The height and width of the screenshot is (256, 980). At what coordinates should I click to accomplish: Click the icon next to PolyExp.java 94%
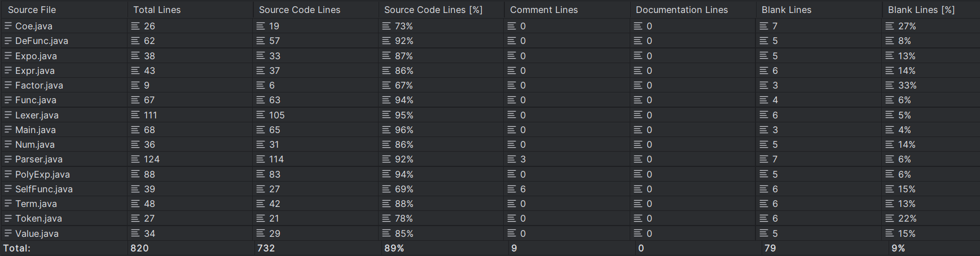coord(386,174)
